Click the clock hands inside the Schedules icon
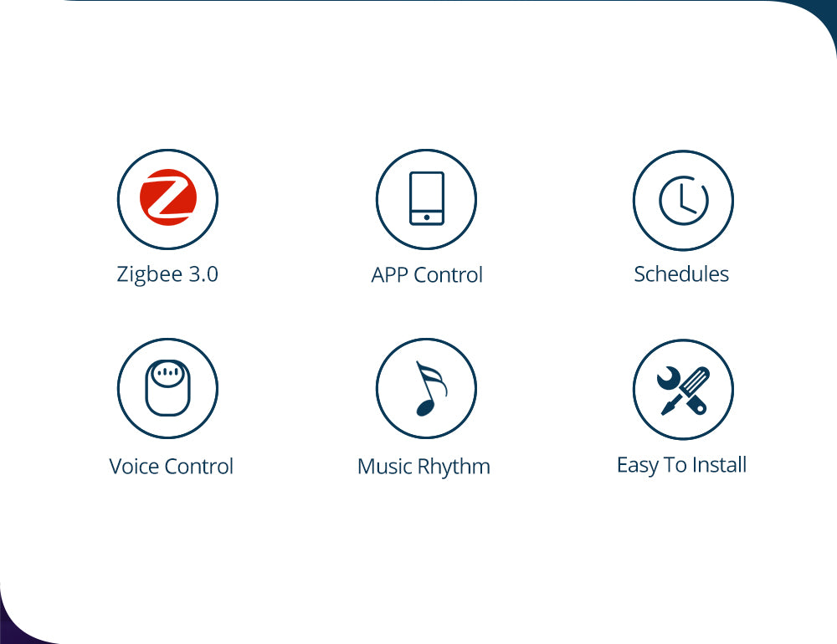This screenshot has width=837, height=644. (x=687, y=198)
